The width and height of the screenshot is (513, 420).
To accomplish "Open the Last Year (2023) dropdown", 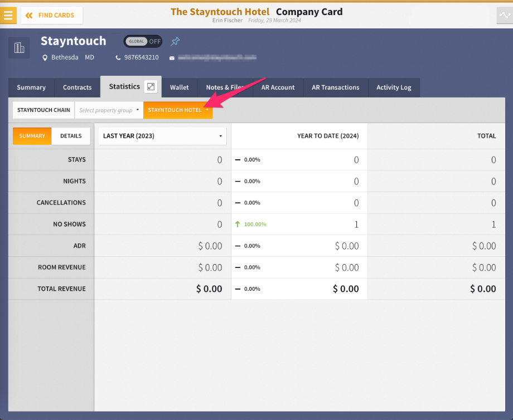I will 162,136.
